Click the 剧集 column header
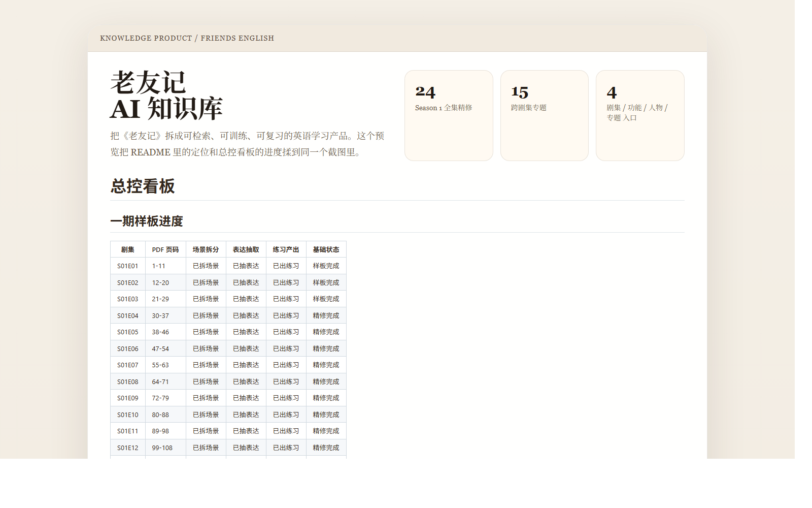The height and width of the screenshot is (508, 812). (x=128, y=249)
